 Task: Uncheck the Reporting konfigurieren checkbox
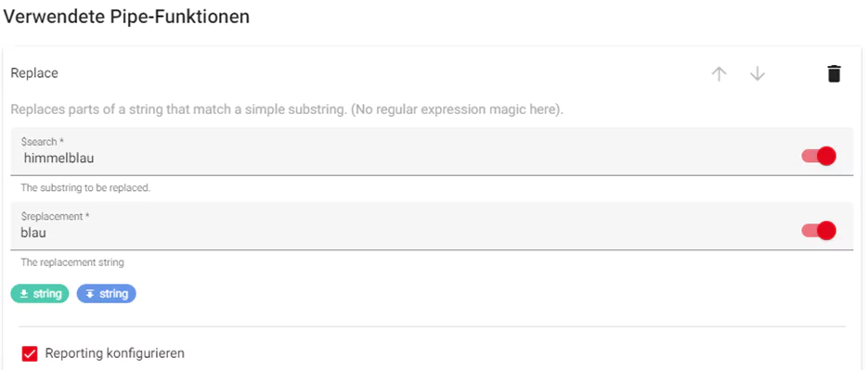[30, 353]
